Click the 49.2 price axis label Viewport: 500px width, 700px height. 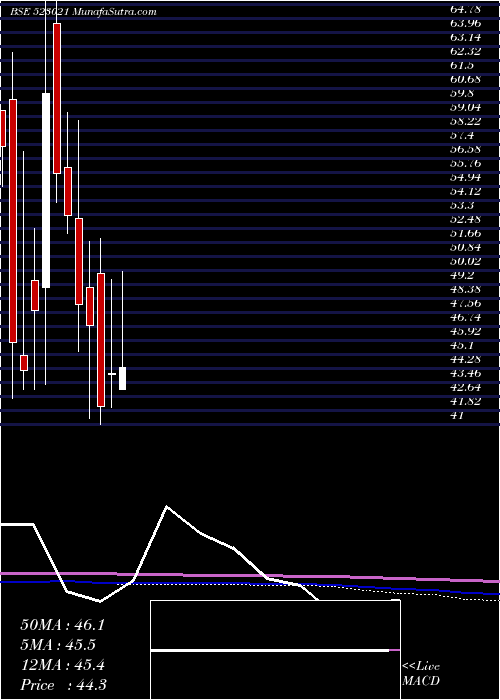(462, 275)
